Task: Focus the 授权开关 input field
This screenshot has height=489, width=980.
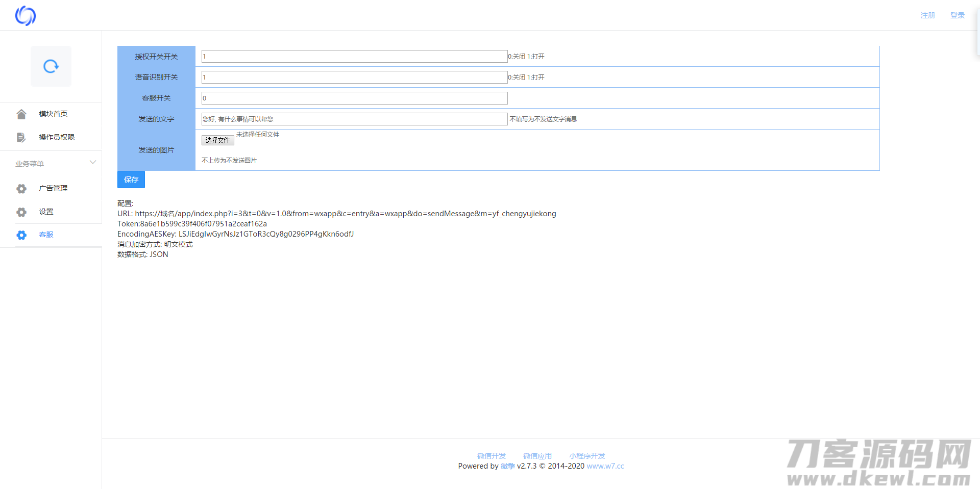Action: pyautogui.click(x=354, y=57)
